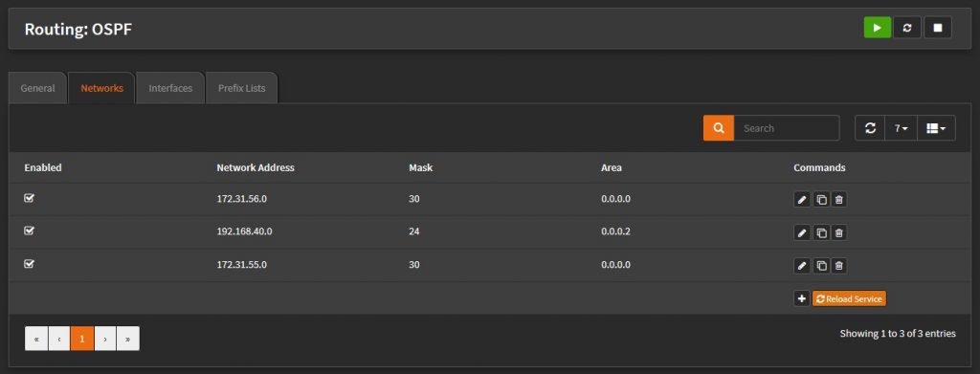Delete the 172.31.55.0 network entry
This screenshot has width=980, height=374.
click(x=838, y=266)
